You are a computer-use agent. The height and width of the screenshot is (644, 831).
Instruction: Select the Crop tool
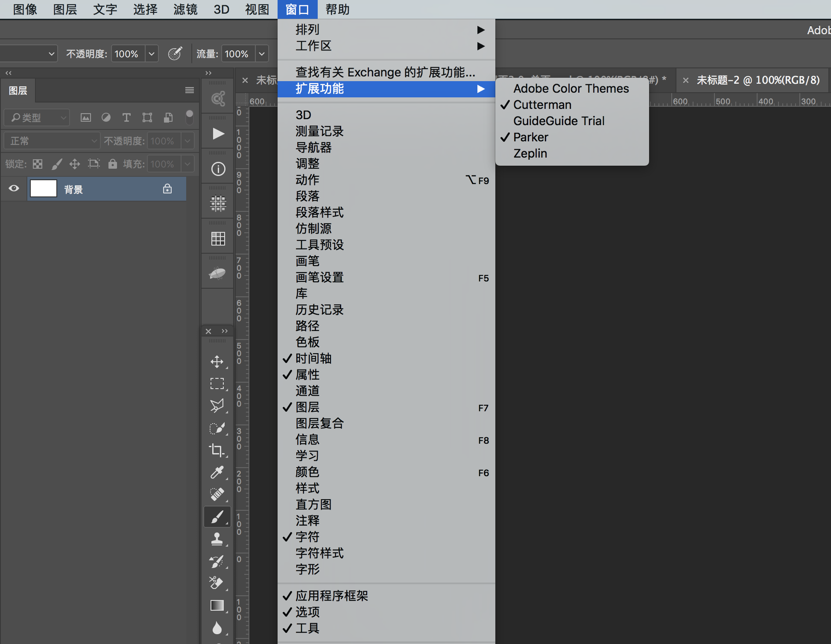point(217,451)
